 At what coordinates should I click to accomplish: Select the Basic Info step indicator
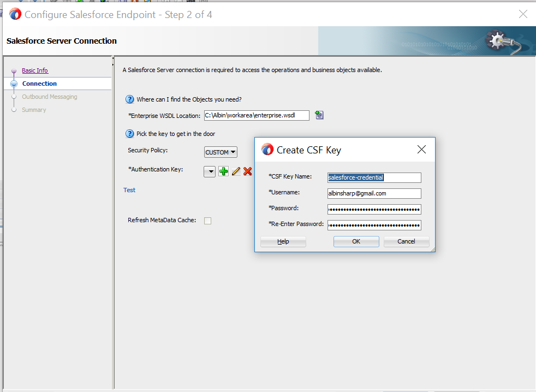(13, 70)
